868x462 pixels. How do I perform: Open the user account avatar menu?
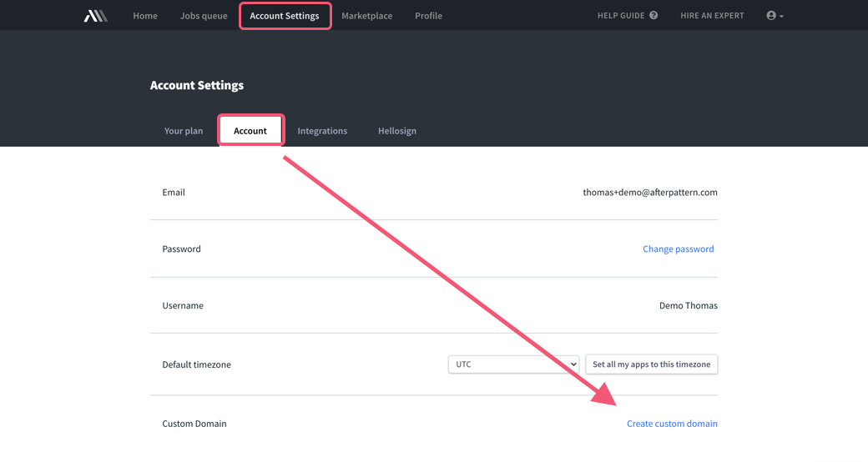[x=771, y=16]
